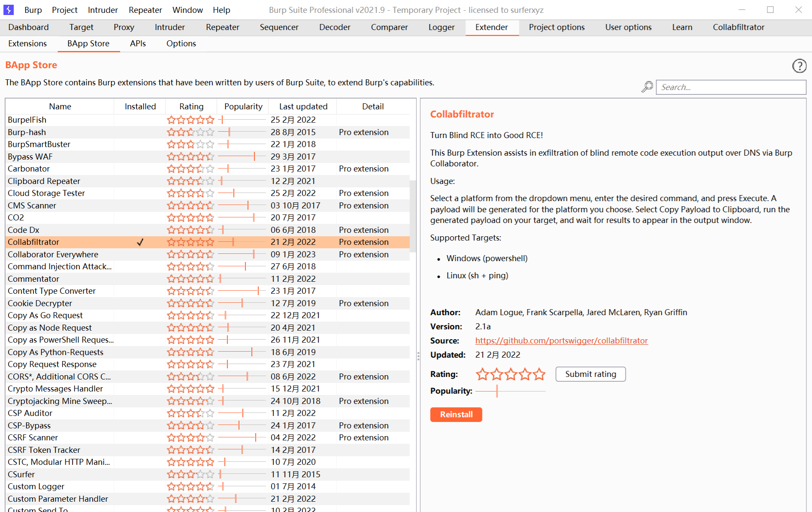Sort by the Rating column header
The height and width of the screenshot is (512, 812).
pos(191,106)
